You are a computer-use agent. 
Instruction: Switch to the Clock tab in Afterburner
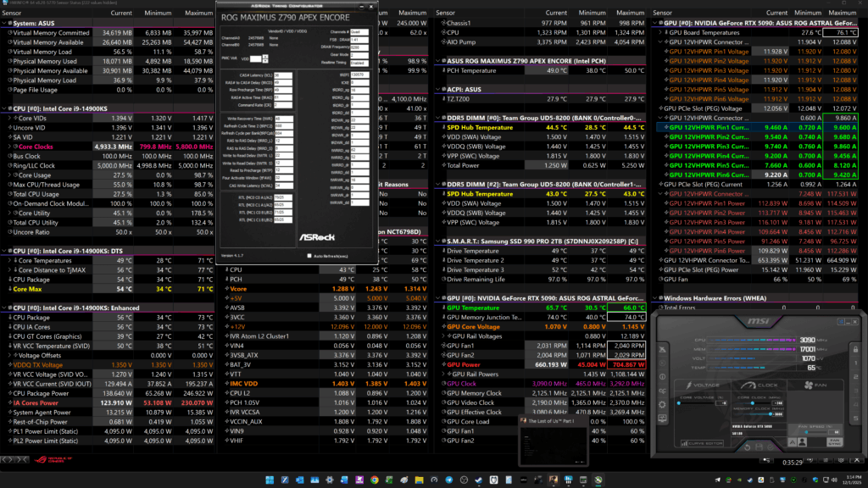759,385
